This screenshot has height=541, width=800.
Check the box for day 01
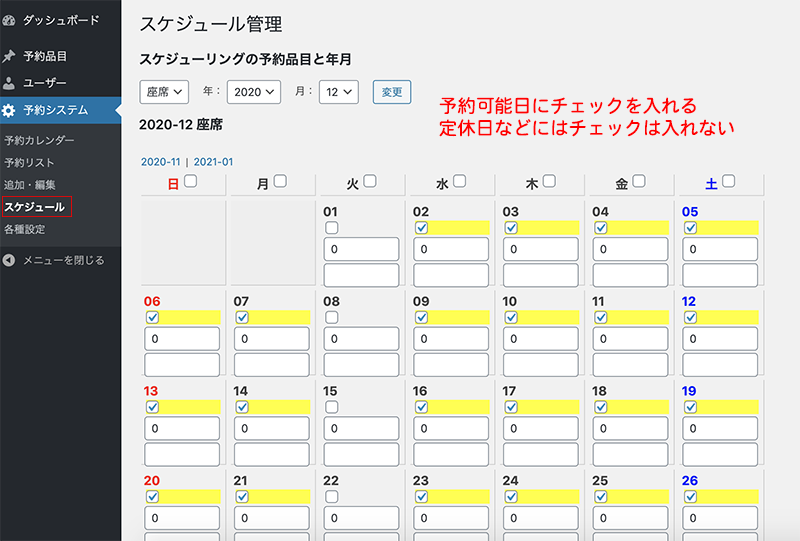tap(332, 228)
